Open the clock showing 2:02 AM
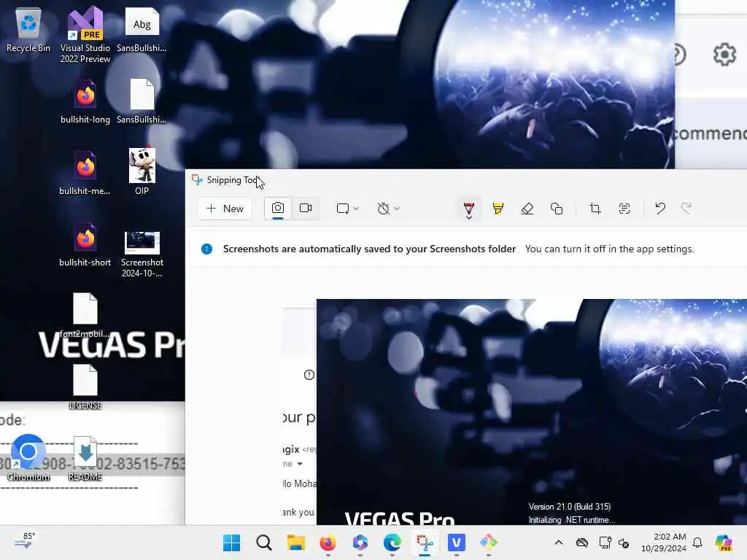 click(x=664, y=542)
